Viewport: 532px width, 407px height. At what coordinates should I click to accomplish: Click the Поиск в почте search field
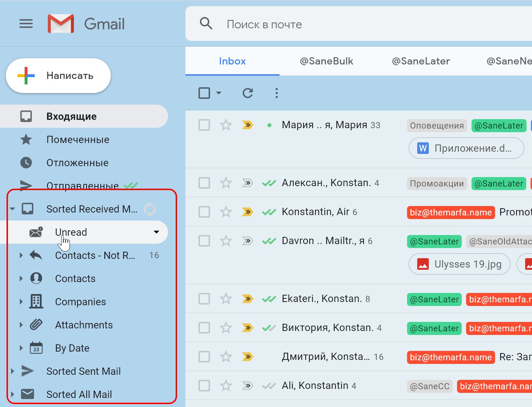pos(359,24)
